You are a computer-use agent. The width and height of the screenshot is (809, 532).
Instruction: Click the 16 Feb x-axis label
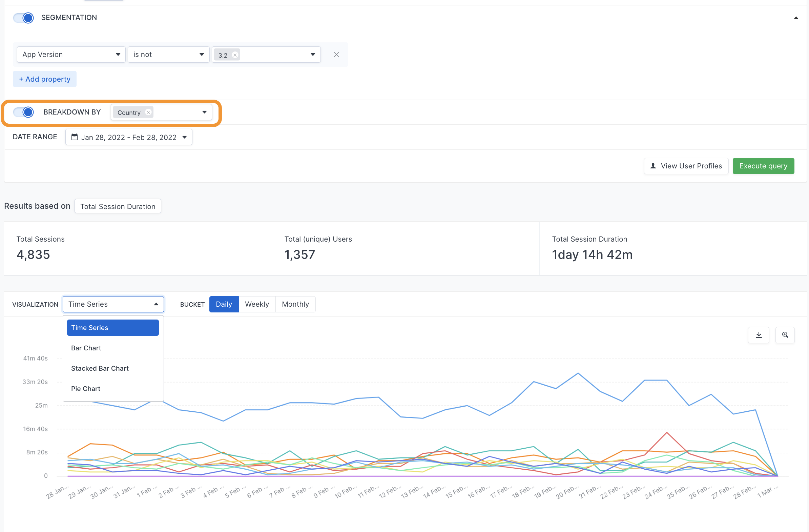tap(479, 492)
